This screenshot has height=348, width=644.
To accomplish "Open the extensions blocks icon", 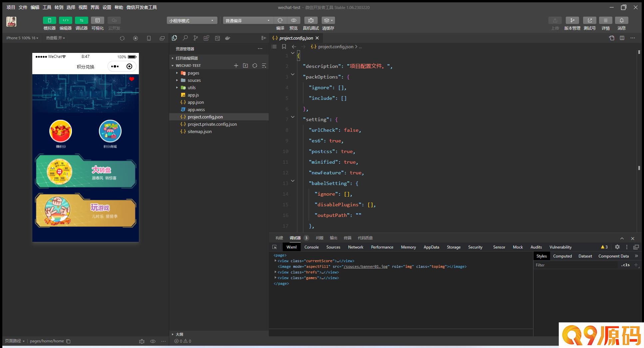I will tap(206, 38).
